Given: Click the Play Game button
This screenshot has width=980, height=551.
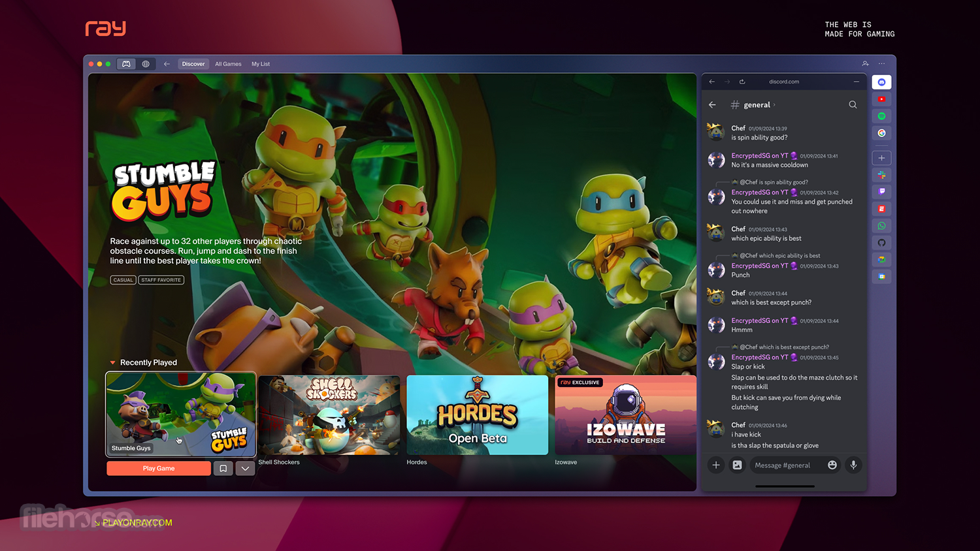Looking at the screenshot, I should pos(159,468).
